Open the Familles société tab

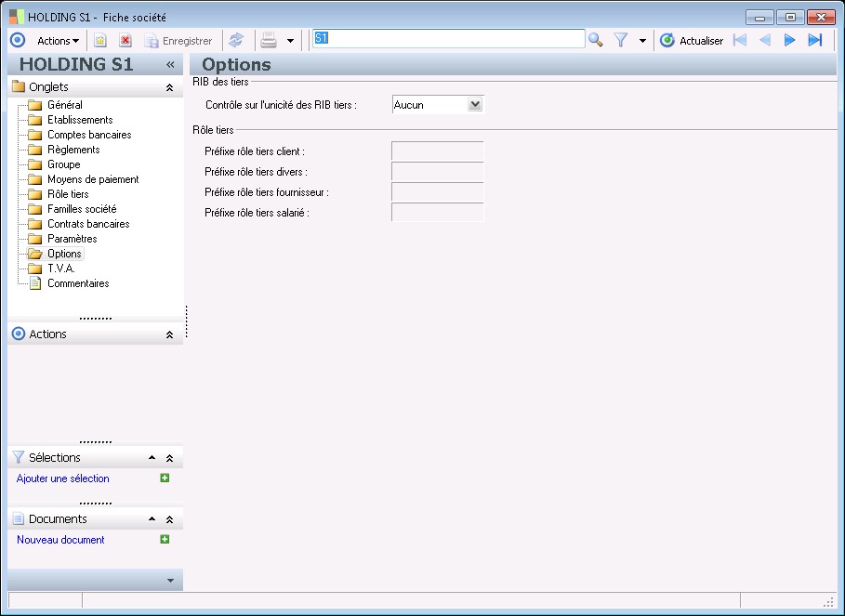82,209
